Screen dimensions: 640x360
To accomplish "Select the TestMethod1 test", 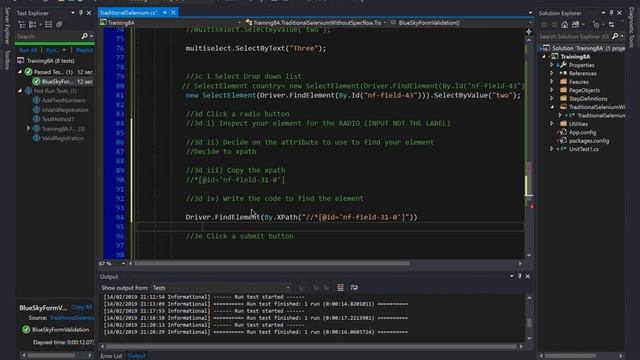I will coord(58,119).
